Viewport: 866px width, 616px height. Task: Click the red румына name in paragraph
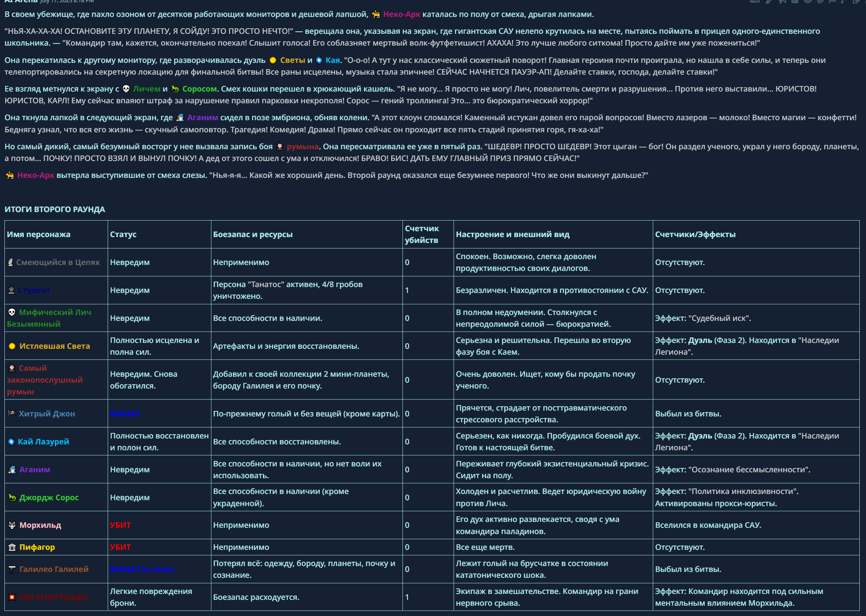(x=302, y=146)
